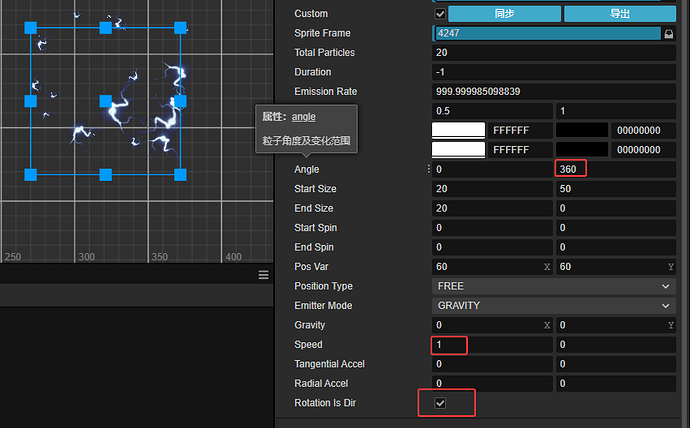Click the top-left selection handle in scene
This screenshot has height=428, width=690.
pos(30,28)
